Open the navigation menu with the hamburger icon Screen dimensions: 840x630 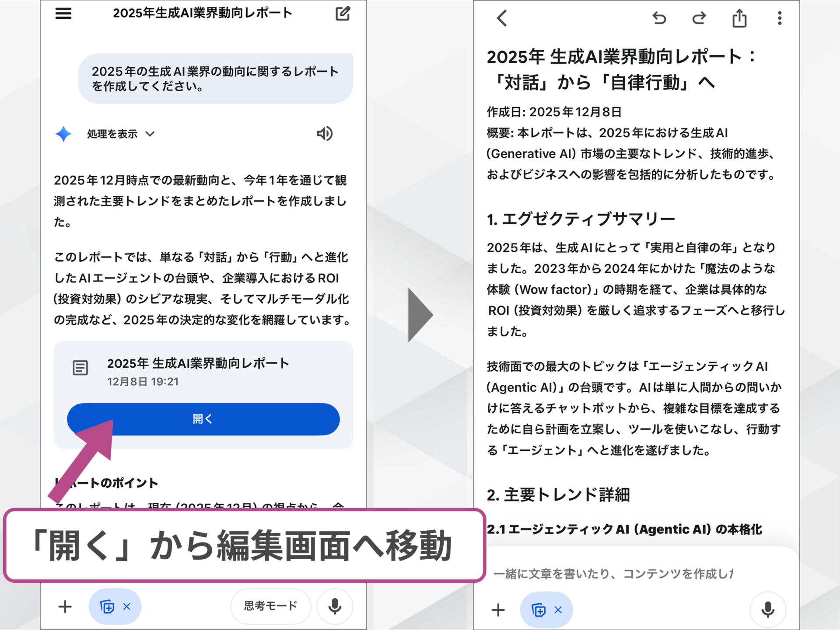(x=63, y=14)
